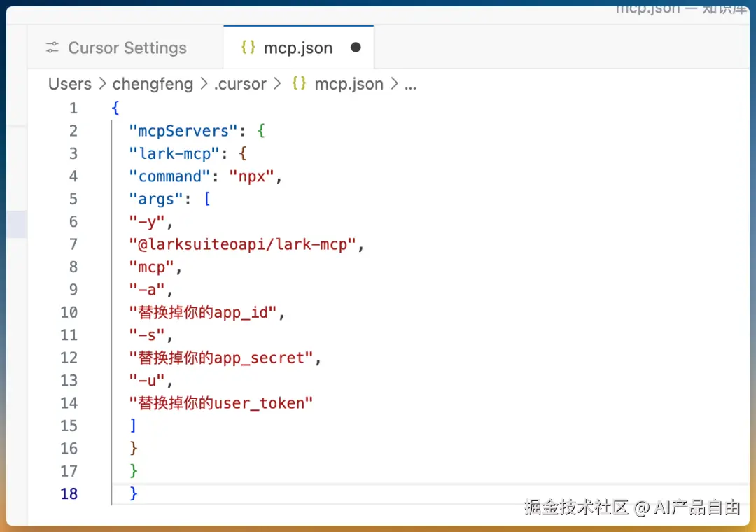Place the cursor on "mcpServers" key

tap(183, 131)
